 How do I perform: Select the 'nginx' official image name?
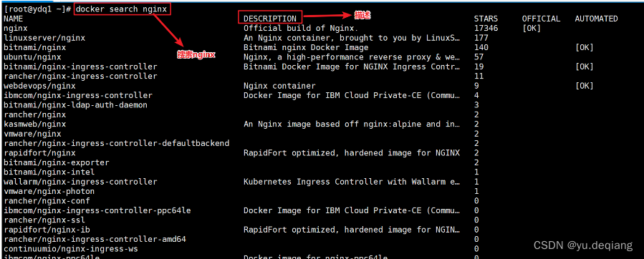(x=16, y=29)
